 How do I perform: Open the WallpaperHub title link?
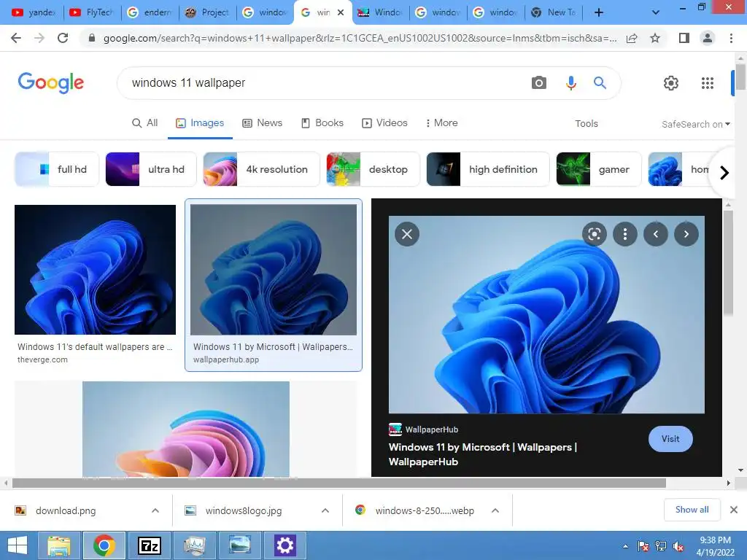click(x=483, y=454)
